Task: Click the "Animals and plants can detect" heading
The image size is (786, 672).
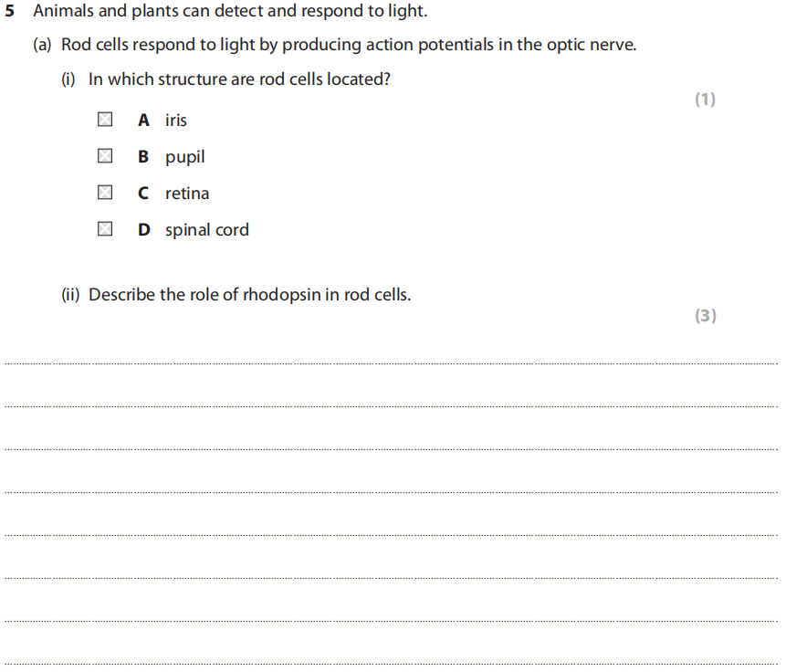Action: click(230, 13)
